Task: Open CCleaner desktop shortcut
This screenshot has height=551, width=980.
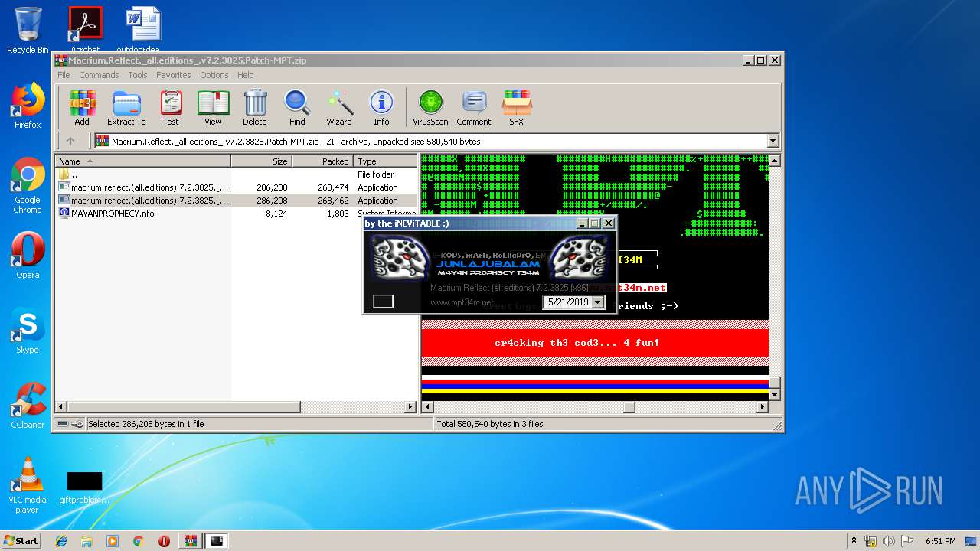Action: coord(28,406)
